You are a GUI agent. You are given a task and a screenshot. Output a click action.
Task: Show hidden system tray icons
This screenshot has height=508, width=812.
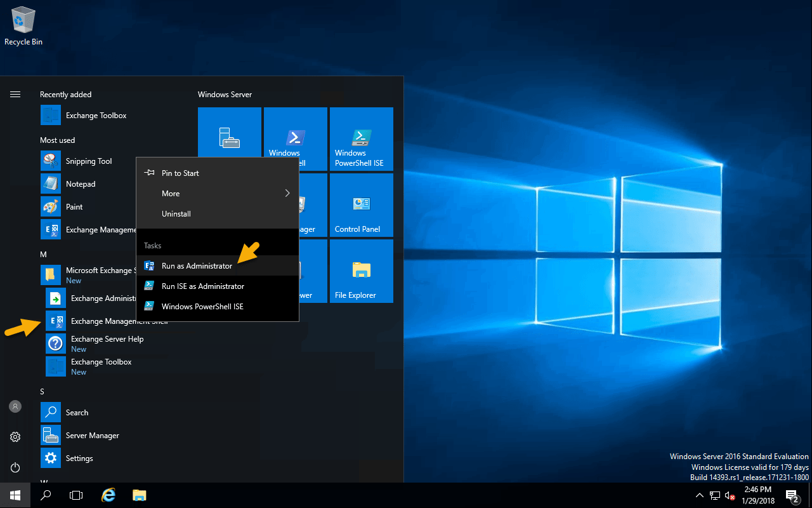(x=700, y=495)
